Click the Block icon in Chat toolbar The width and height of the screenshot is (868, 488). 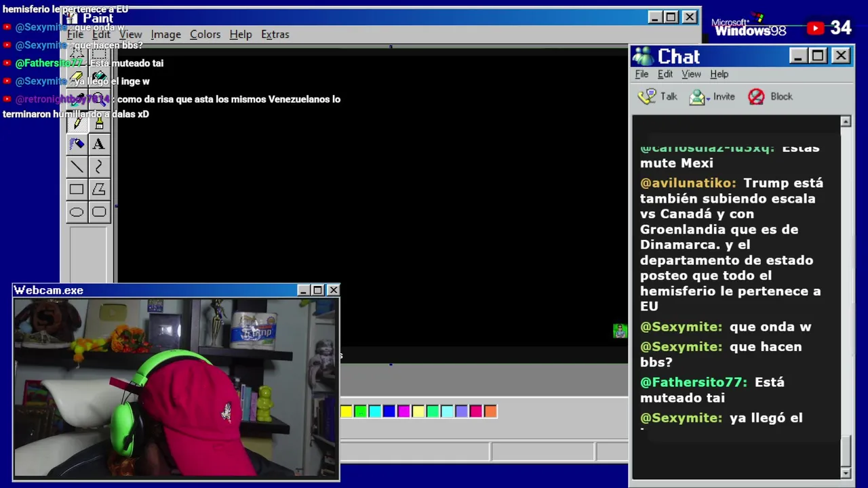click(x=756, y=97)
